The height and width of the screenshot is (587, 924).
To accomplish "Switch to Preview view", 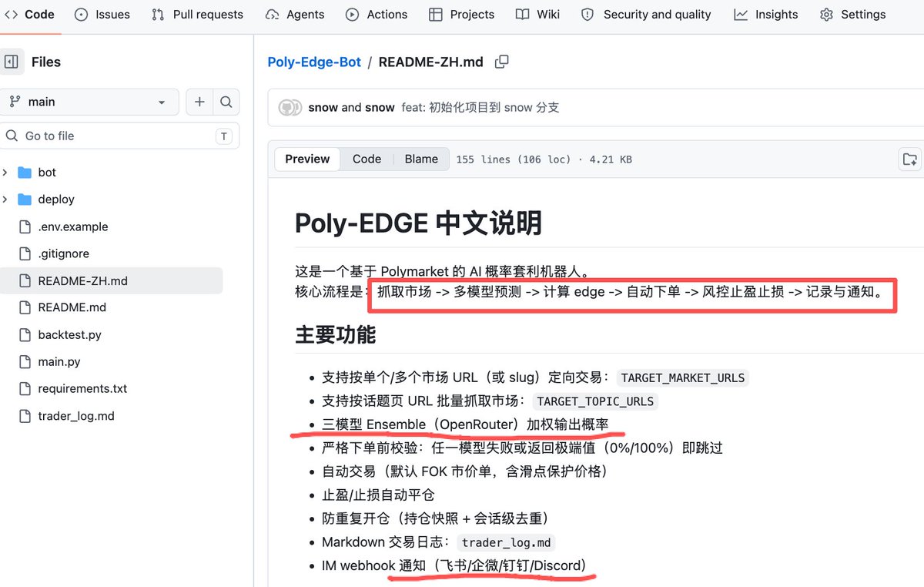I will [307, 159].
